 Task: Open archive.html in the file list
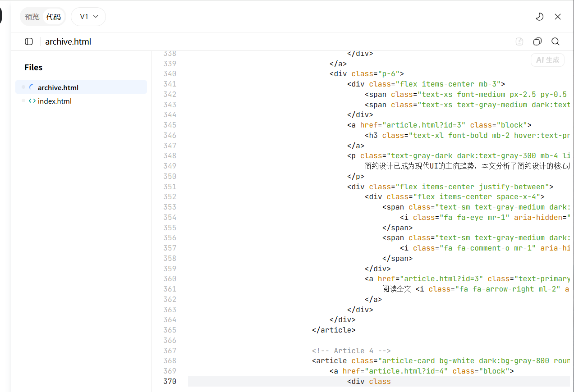(x=58, y=87)
